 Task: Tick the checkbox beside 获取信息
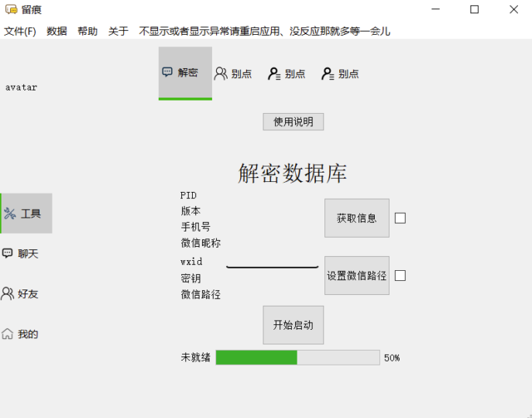400,218
